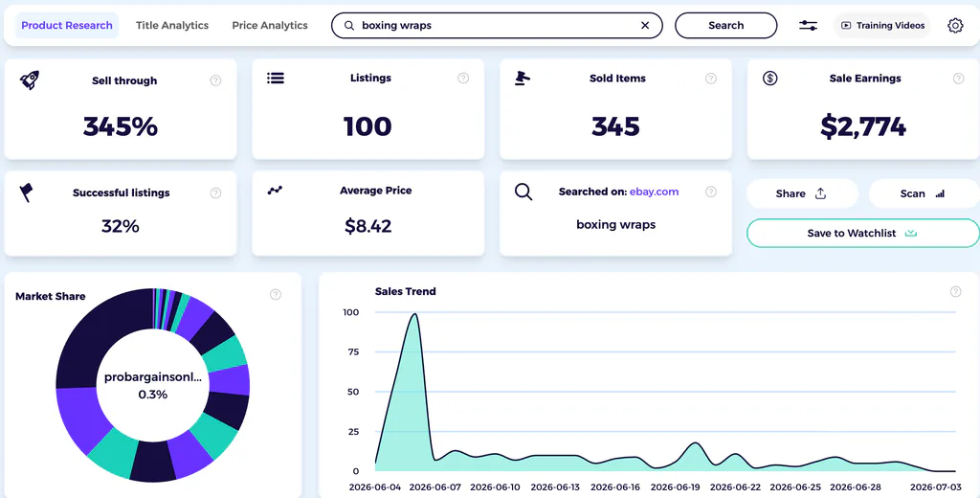
Task: Click the list icon on Listings card
Action: click(x=276, y=79)
